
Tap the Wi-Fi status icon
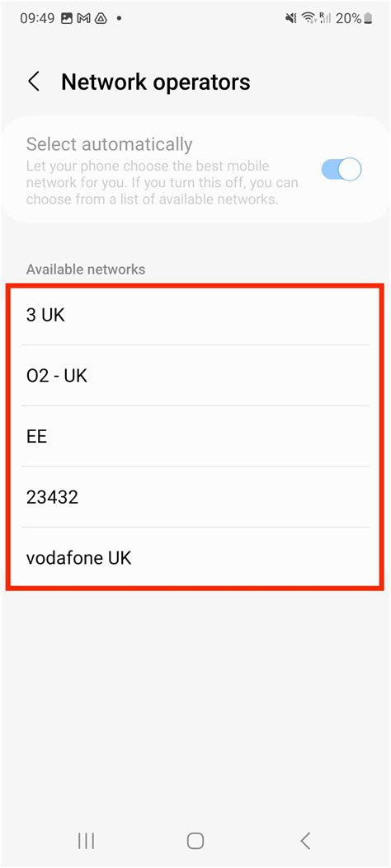pyautogui.click(x=308, y=18)
